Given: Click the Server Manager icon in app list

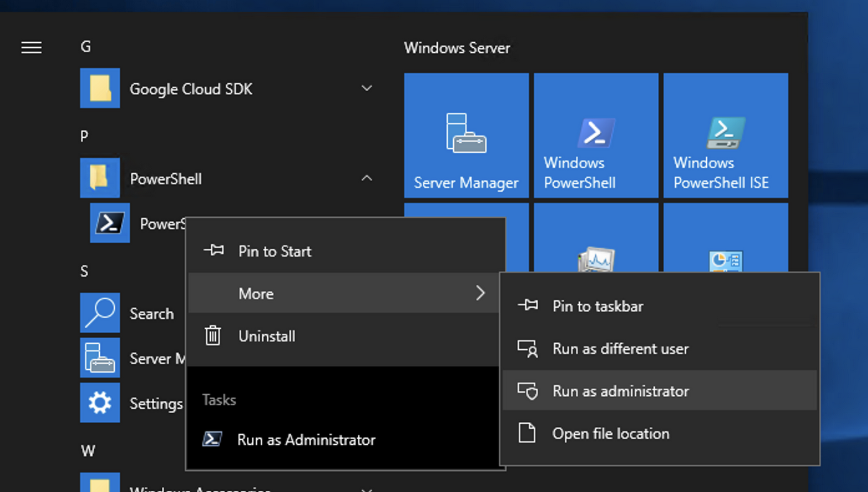Looking at the screenshot, I should [x=100, y=358].
